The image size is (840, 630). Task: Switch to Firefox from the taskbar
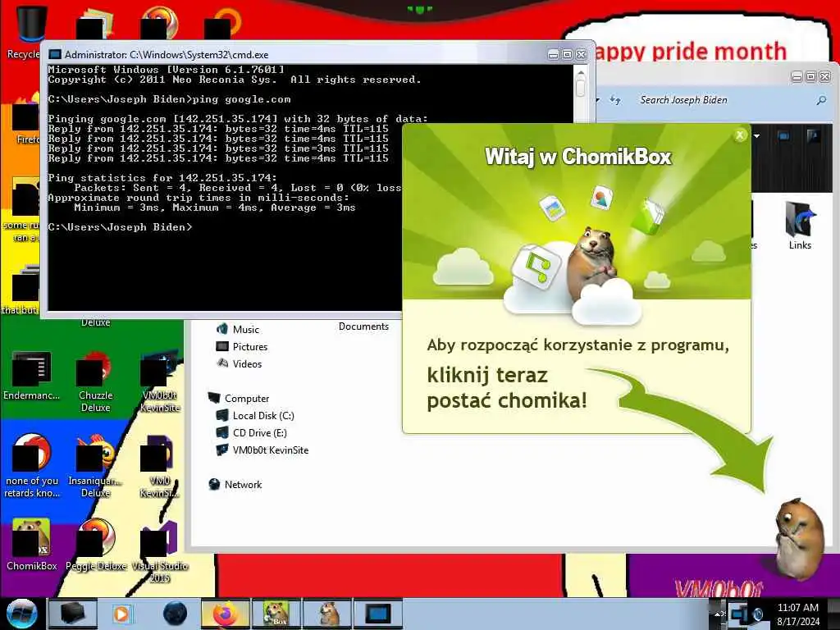[226, 614]
